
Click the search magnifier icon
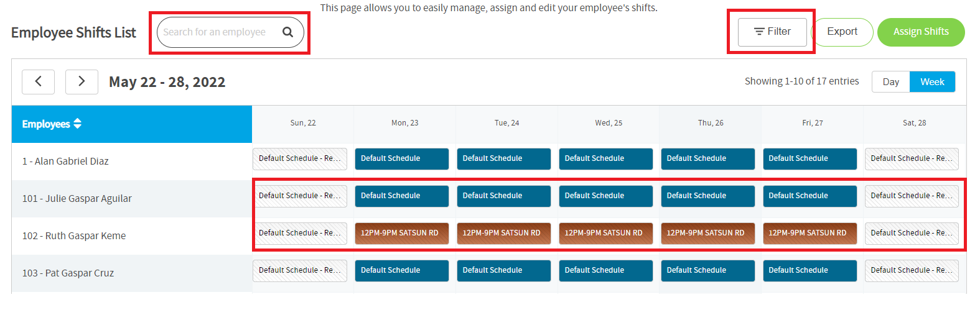point(287,32)
